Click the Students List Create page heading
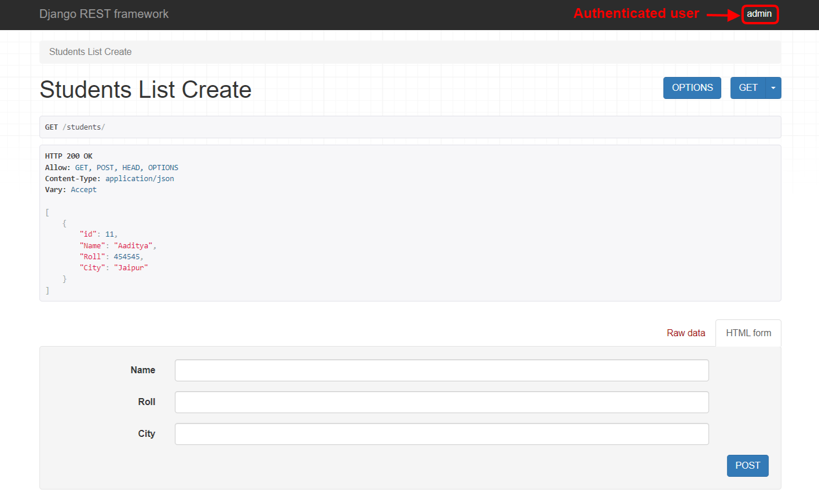Viewport: 819px width, 504px height. pos(145,90)
